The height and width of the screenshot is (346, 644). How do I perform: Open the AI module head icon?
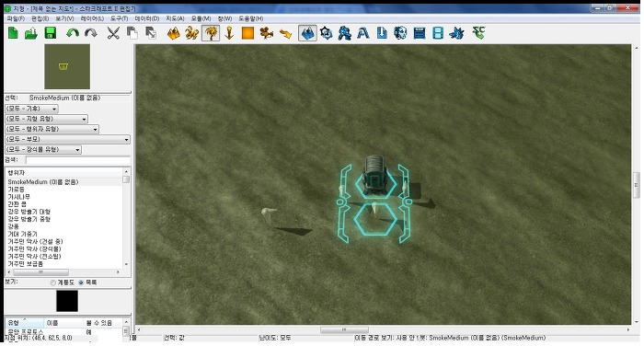point(400,33)
